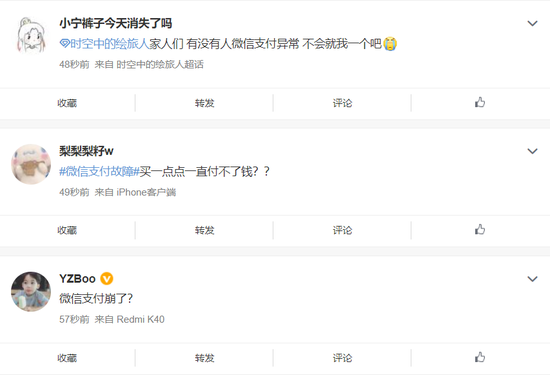Open 梨梨梨籽w's profile avatar
This screenshot has width=550, height=375.
pyautogui.click(x=31, y=164)
